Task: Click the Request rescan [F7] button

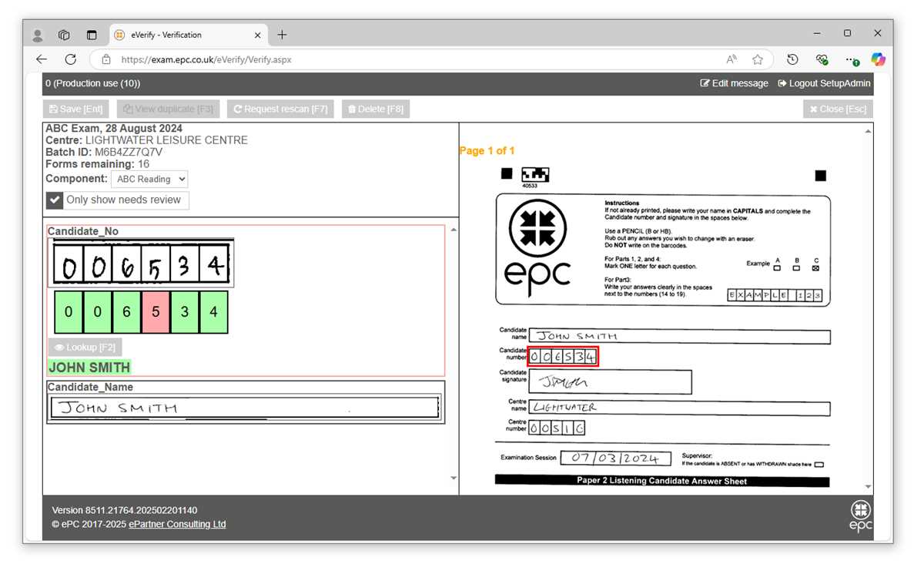Action: point(280,109)
